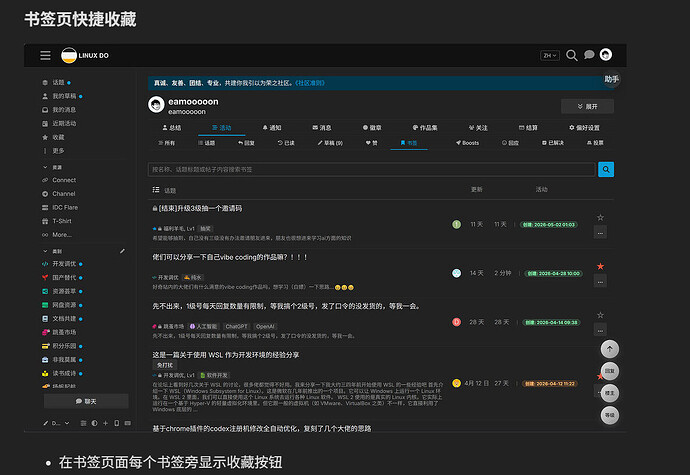This screenshot has height=475, width=690.
Task: Click the bookmark search input field
Action: point(372,169)
